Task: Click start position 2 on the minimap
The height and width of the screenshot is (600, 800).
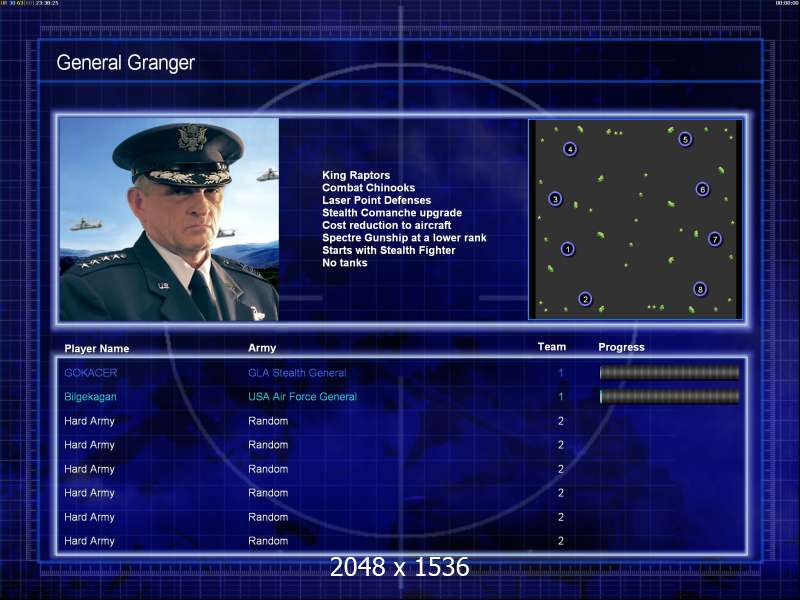Action: click(x=585, y=299)
